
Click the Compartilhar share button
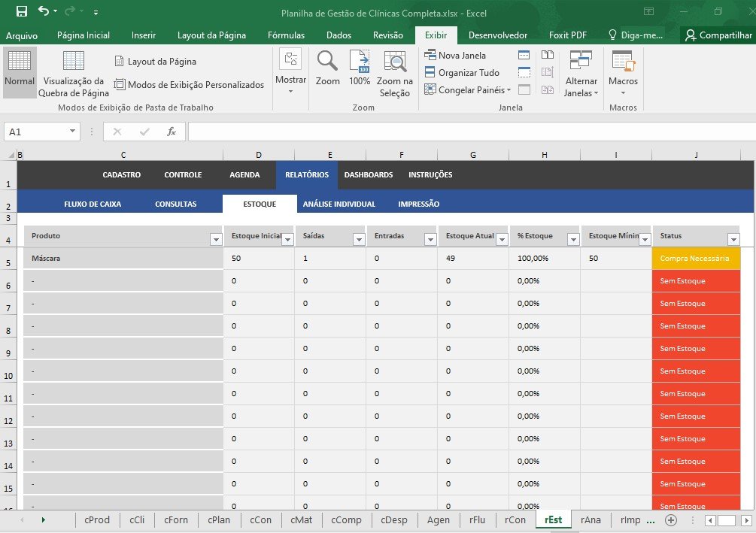coord(718,35)
